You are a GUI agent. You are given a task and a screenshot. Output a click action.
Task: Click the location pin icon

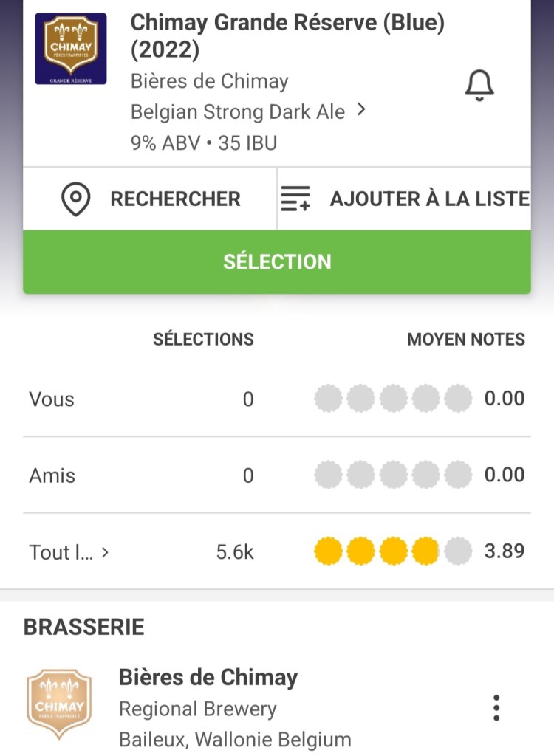75,199
